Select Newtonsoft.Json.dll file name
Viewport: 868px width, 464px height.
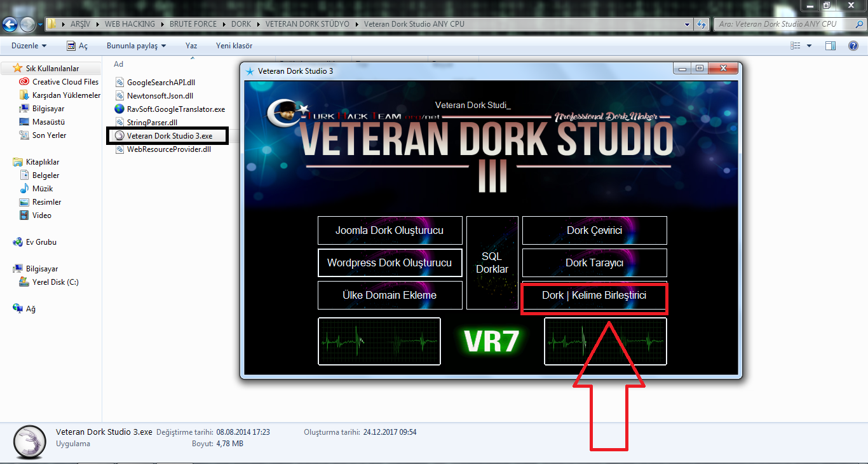(160, 96)
